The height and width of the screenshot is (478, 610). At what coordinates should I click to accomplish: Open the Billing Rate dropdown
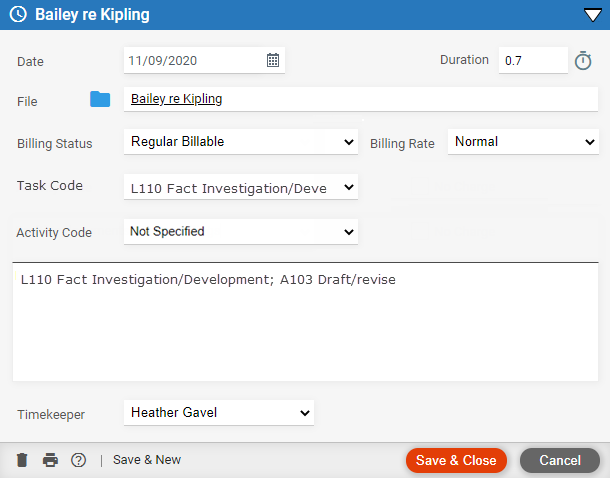click(523, 142)
